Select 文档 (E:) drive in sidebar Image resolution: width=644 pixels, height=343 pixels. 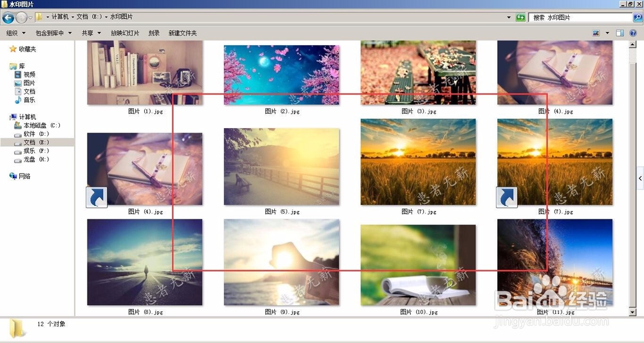[32, 142]
